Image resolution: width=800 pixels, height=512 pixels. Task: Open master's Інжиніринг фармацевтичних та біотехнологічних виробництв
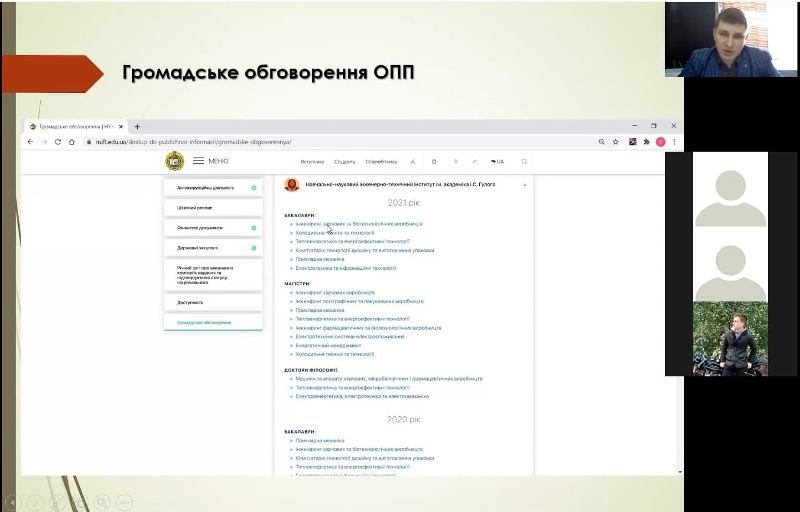point(368,328)
